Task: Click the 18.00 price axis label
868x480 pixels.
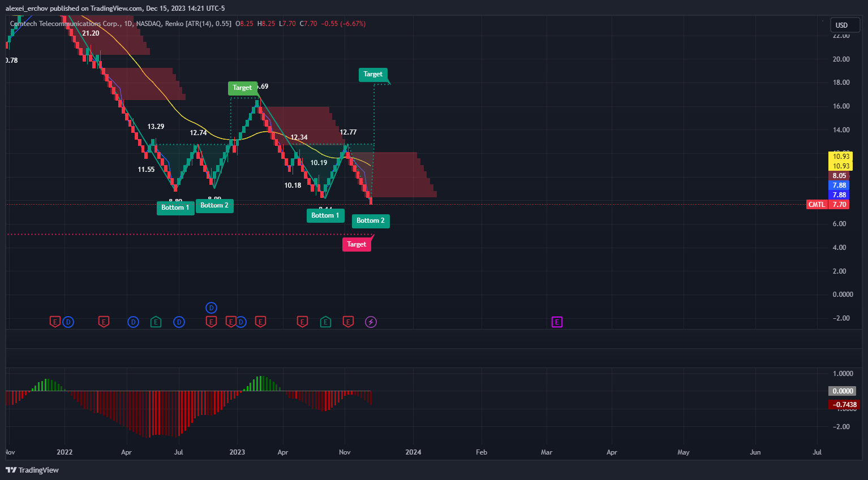Action: [x=841, y=83]
